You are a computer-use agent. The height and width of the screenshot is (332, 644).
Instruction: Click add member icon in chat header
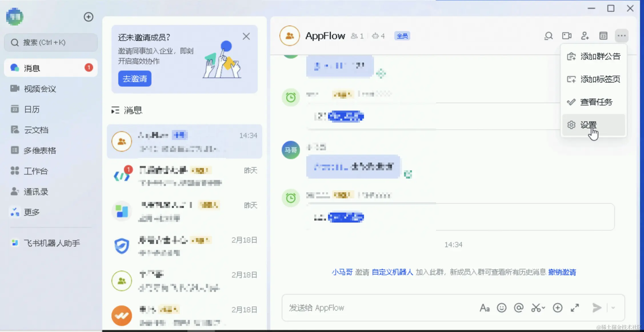[585, 36]
